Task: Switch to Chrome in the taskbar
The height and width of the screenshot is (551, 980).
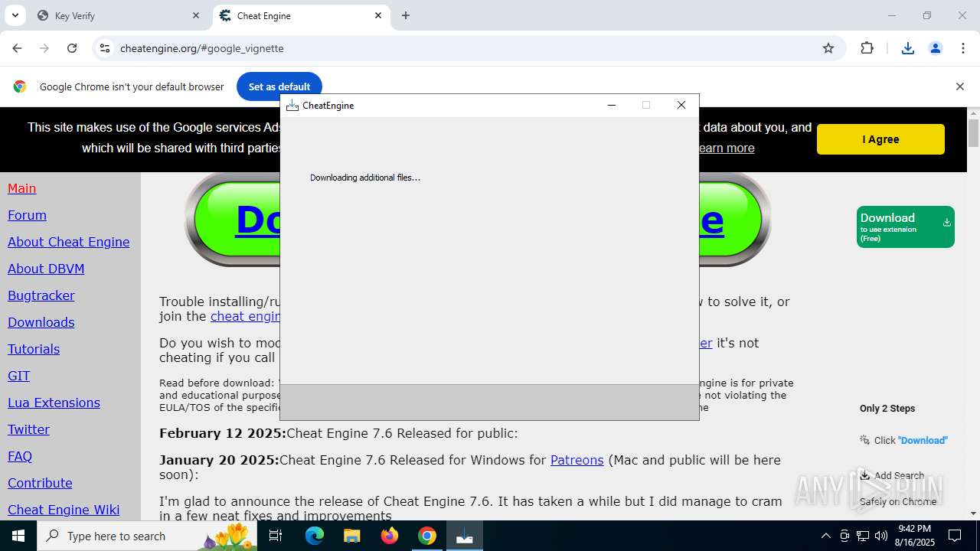Action: click(x=427, y=536)
